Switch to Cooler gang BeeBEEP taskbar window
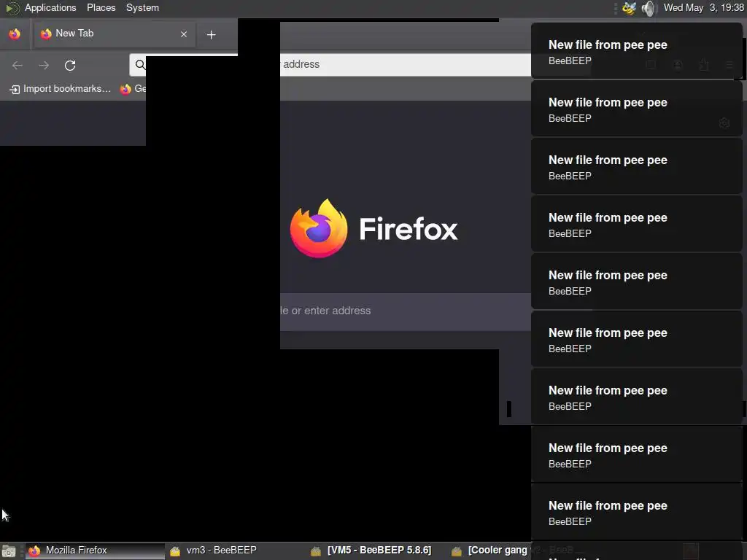Viewport: 747px width, 560px height. pyautogui.click(x=491, y=551)
